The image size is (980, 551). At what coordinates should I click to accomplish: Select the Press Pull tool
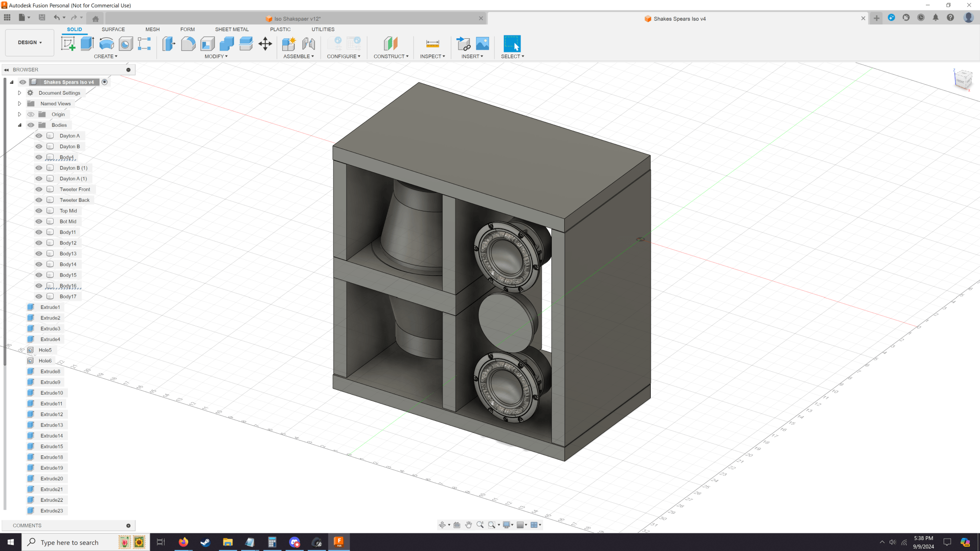click(x=169, y=44)
